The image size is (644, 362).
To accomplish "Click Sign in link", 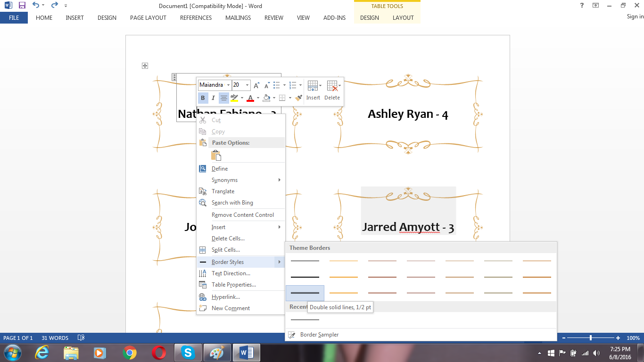I will coord(635,16).
